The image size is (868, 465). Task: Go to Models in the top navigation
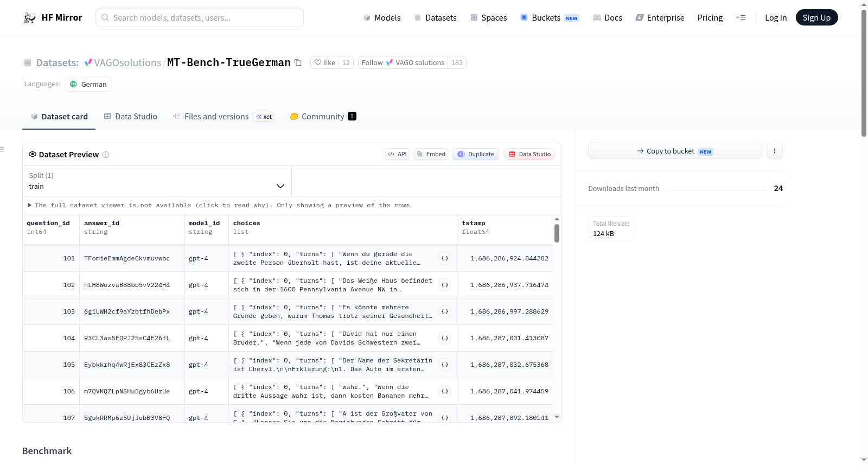tap(382, 17)
